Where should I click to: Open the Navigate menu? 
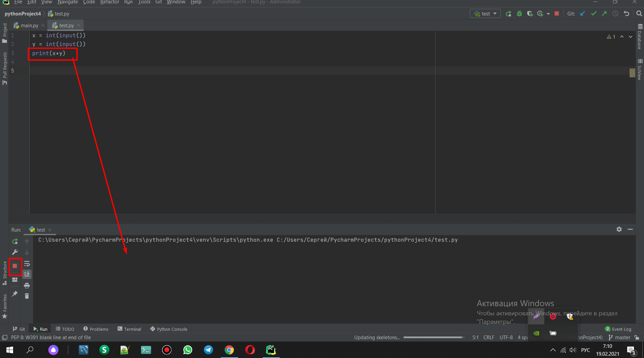pos(67,2)
